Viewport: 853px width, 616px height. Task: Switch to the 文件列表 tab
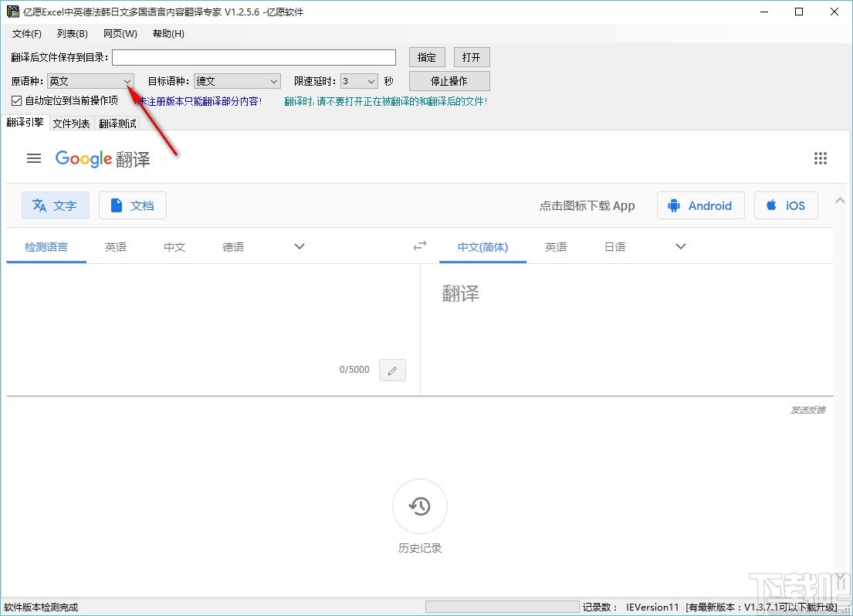pos(71,123)
